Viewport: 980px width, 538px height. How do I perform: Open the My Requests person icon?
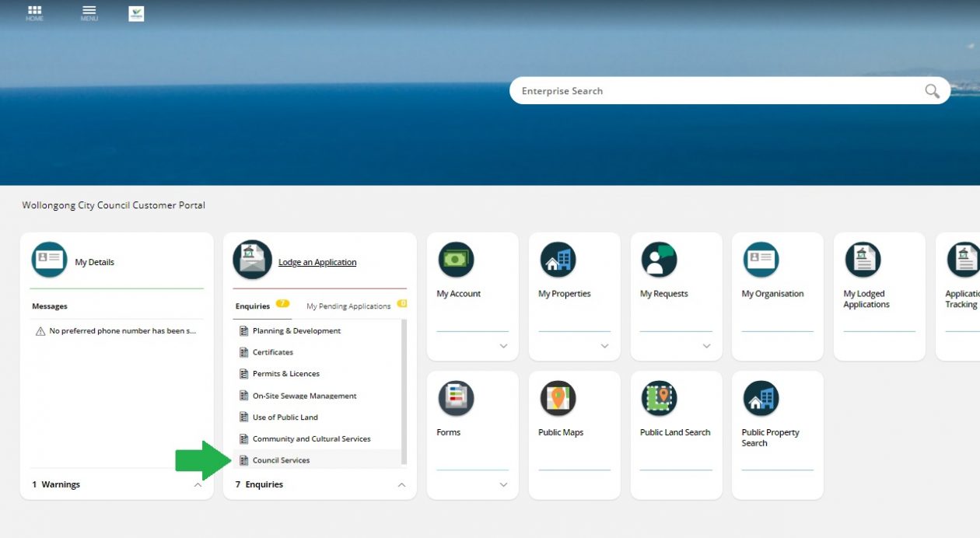pos(659,260)
